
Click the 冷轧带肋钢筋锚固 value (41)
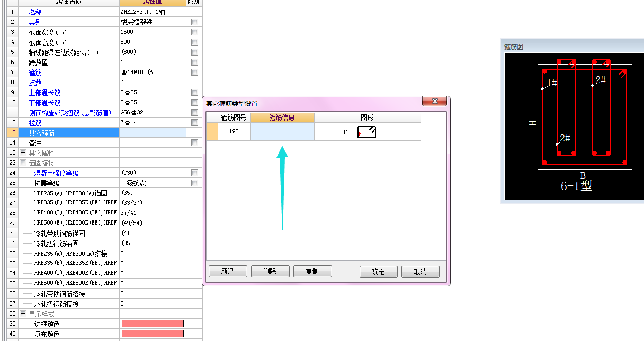pos(127,233)
